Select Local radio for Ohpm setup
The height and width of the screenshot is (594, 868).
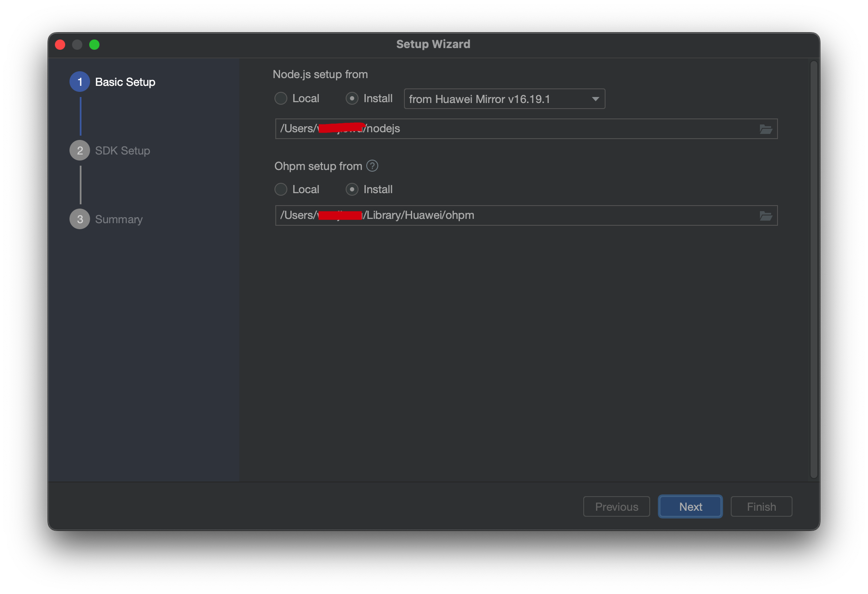point(281,190)
